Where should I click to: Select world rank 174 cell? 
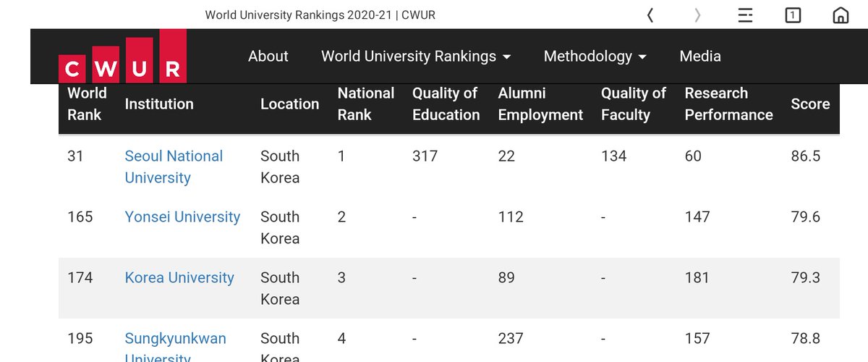click(80, 277)
